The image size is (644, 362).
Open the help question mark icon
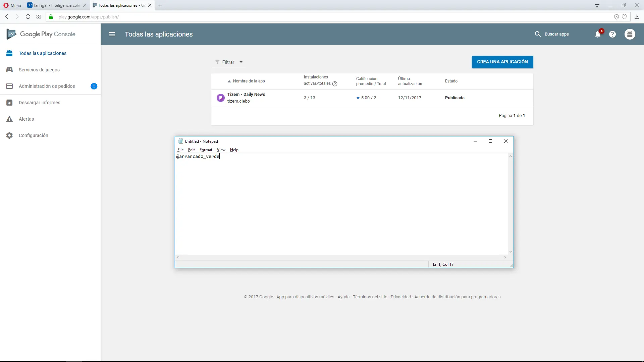(x=612, y=34)
